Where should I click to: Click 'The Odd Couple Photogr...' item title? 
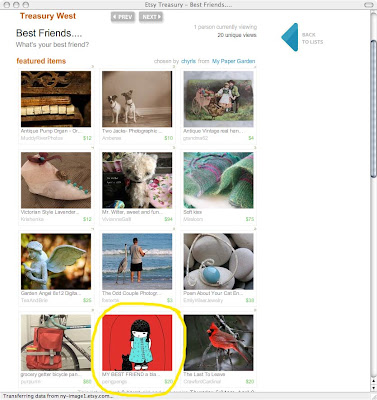click(x=131, y=293)
